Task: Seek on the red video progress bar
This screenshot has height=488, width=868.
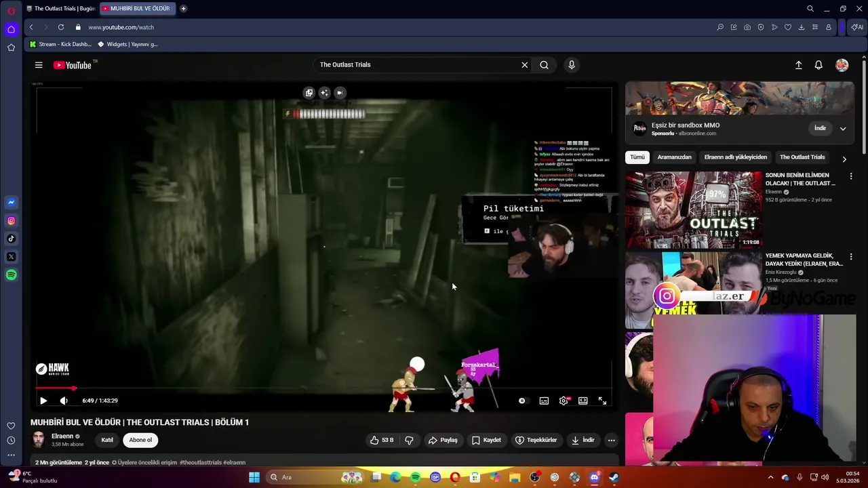Action: tap(324, 388)
